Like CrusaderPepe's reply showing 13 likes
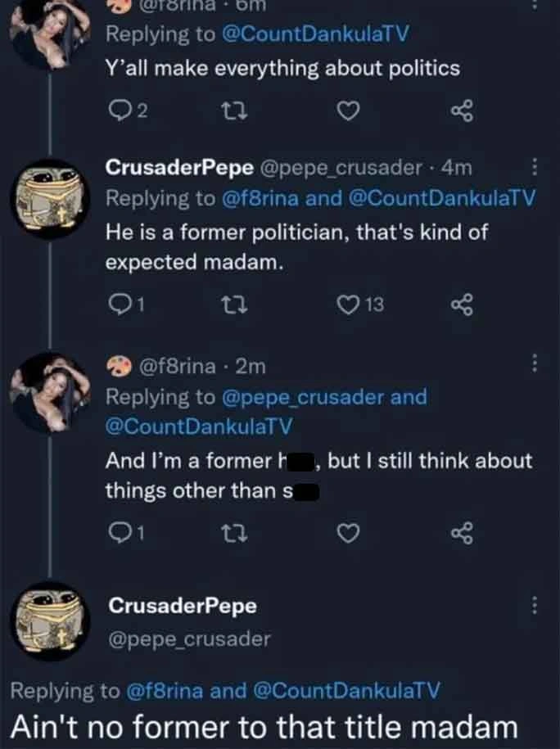 coord(346,305)
